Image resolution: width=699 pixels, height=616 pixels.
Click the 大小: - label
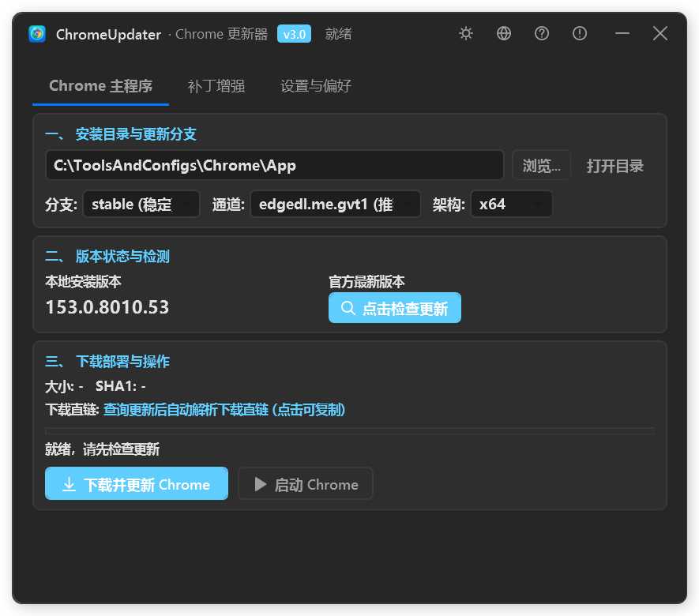coord(64,386)
